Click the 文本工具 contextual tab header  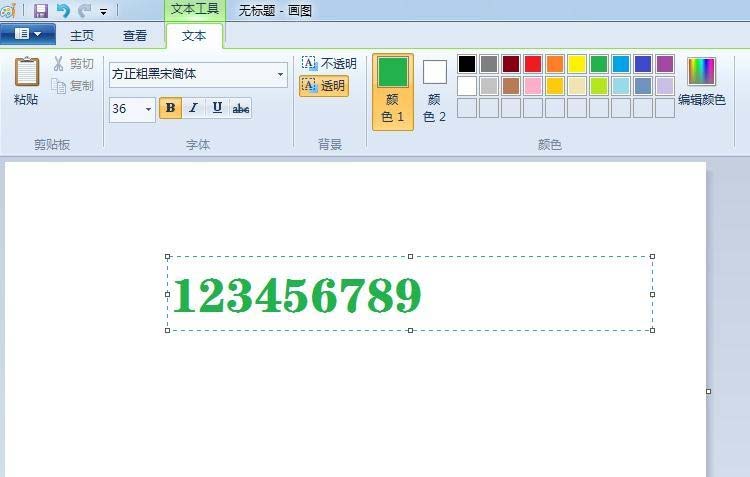point(195,10)
